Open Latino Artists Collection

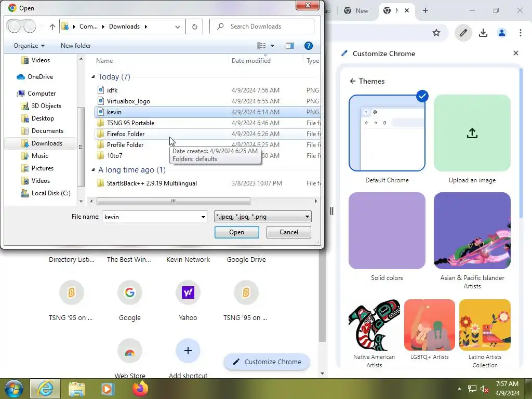pyautogui.click(x=485, y=325)
